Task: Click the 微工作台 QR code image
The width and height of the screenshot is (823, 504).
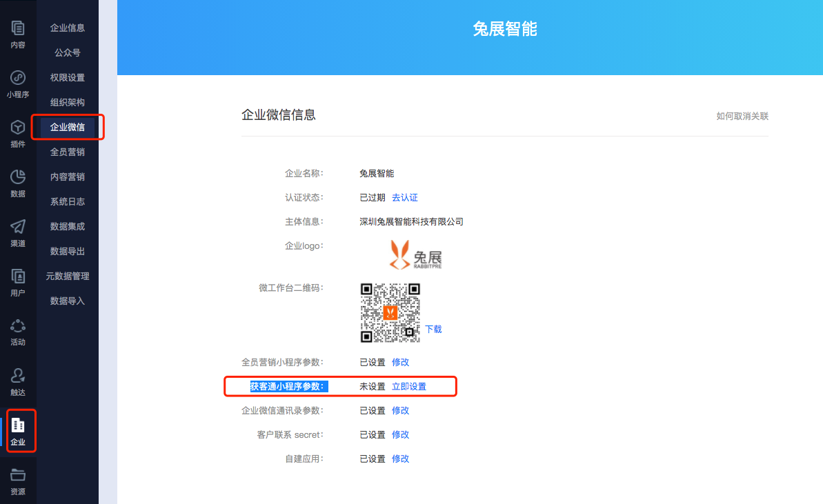Action: point(390,312)
